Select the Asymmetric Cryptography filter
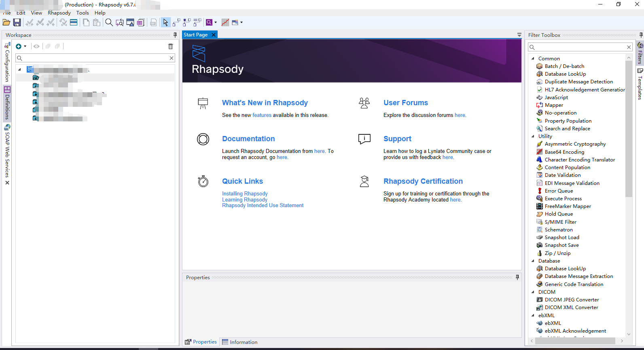This screenshot has height=350, width=644. pos(571,144)
